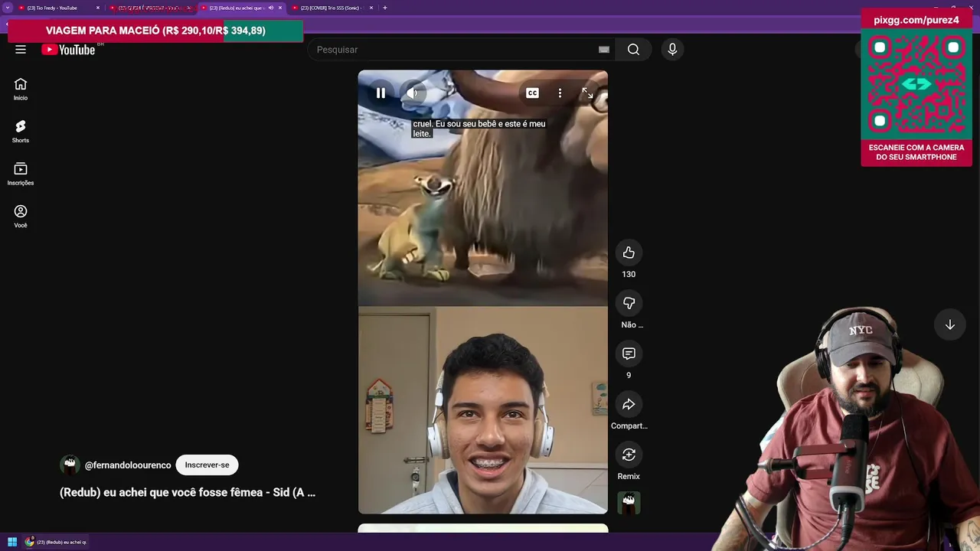Switch to the second browser tab
980x551 pixels.
[151, 8]
